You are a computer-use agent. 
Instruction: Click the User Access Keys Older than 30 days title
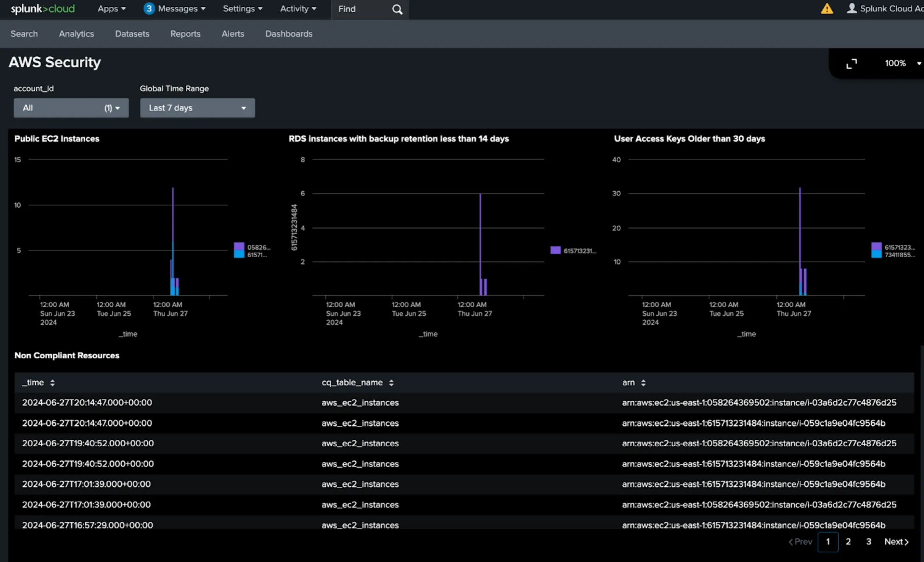click(689, 139)
